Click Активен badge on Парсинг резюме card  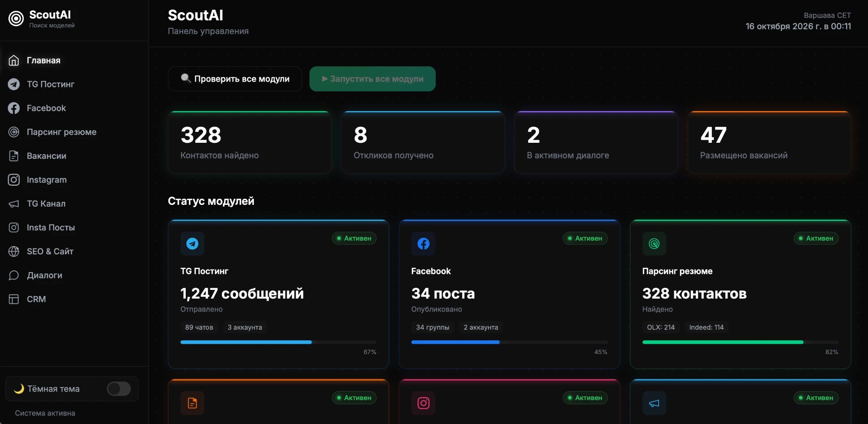click(816, 238)
